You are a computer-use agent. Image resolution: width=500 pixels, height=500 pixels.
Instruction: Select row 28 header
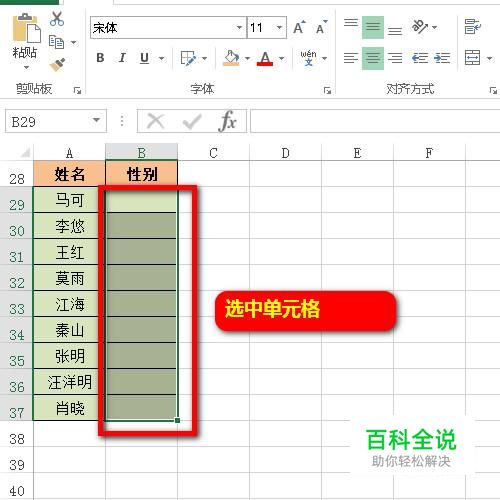[x=17, y=174]
